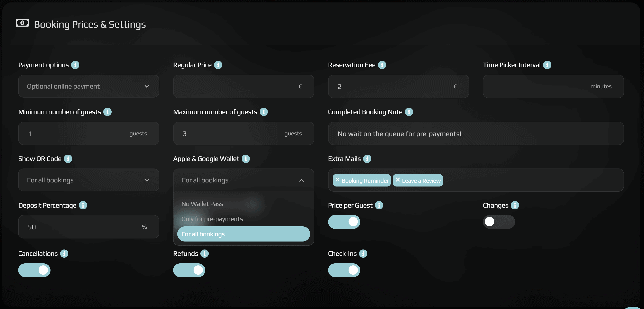Screen dimensions: 644x309
Task: Expand the Show QR Code dropdown
Action: [x=89, y=180]
